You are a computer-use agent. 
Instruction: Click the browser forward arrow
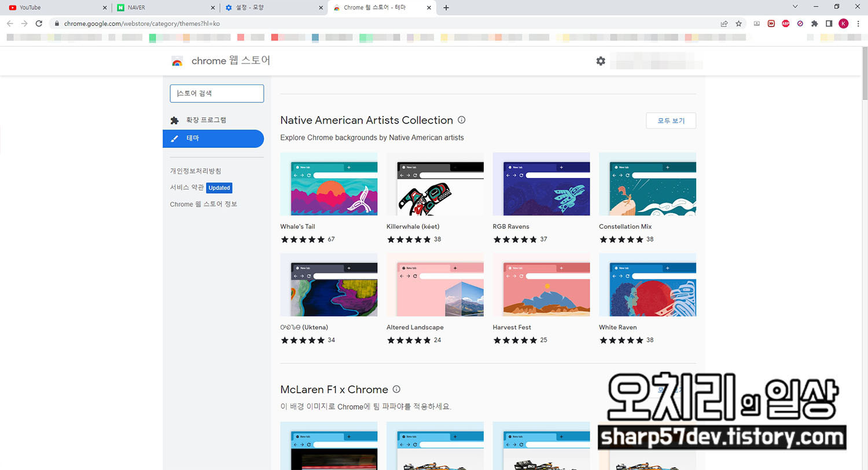click(24, 24)
